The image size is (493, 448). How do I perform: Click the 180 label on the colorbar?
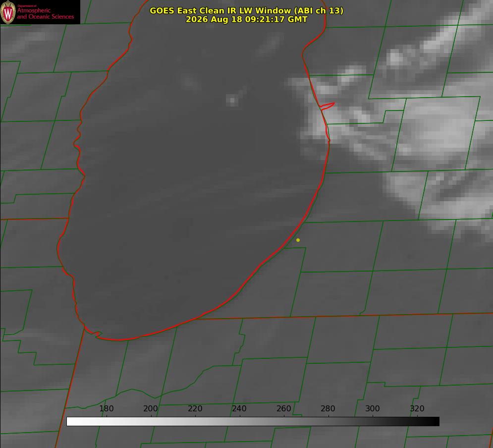pos(106,408)
